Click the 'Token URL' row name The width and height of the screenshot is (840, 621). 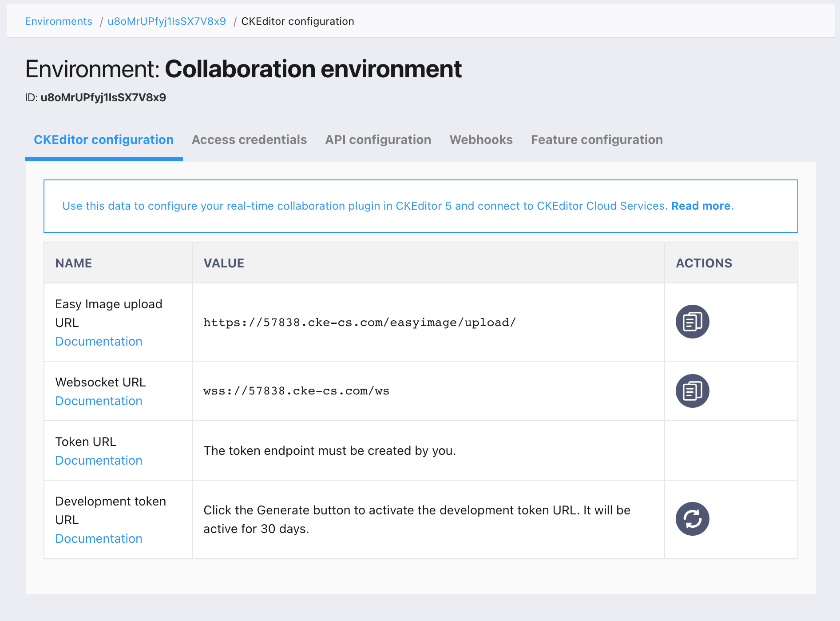[86, 442]
